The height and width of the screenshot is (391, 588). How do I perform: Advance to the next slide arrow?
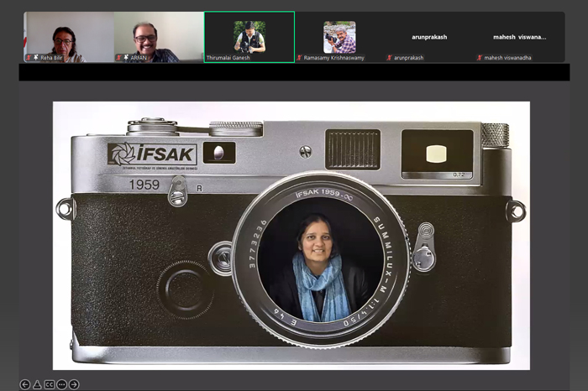tap(74, 384)
